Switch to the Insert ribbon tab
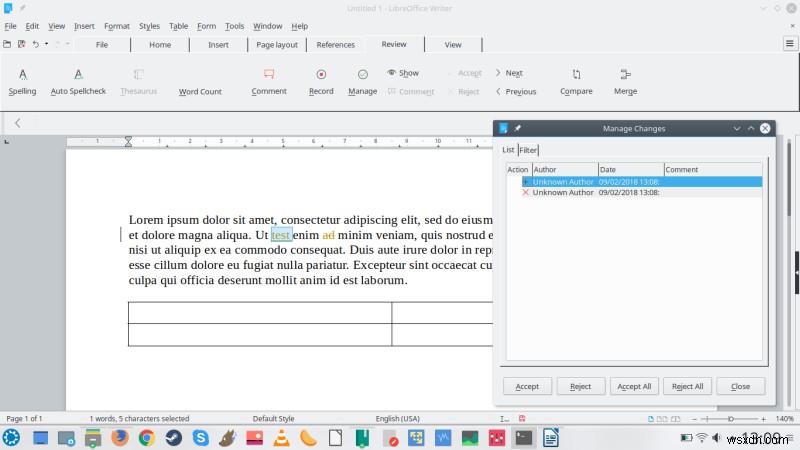Image resolution: width=800 pixels, height=450 pixels. pos(218,45)
